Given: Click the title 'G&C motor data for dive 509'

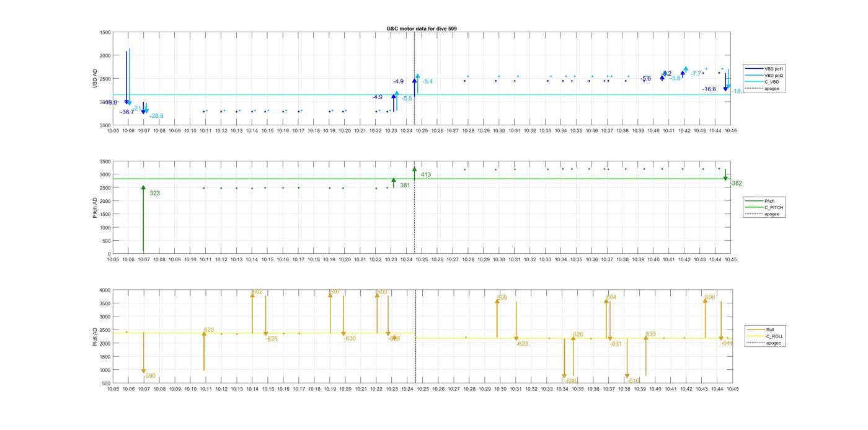Looking at the screenshot, I should (422, 29).
